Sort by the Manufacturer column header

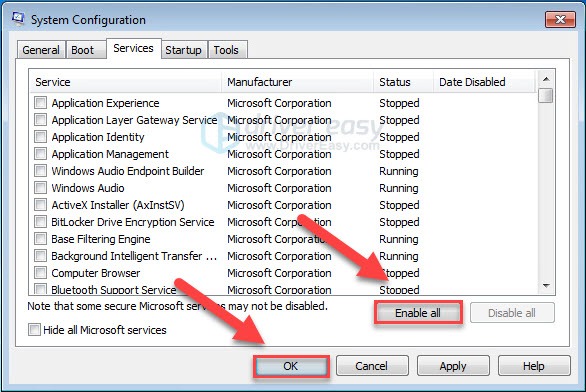coord(298,82)
